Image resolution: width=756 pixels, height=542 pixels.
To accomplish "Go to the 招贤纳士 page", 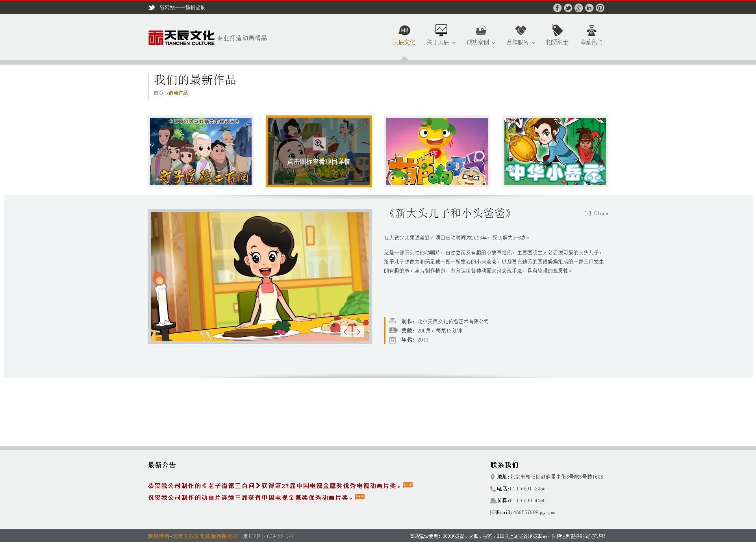I will coord(557,42).
